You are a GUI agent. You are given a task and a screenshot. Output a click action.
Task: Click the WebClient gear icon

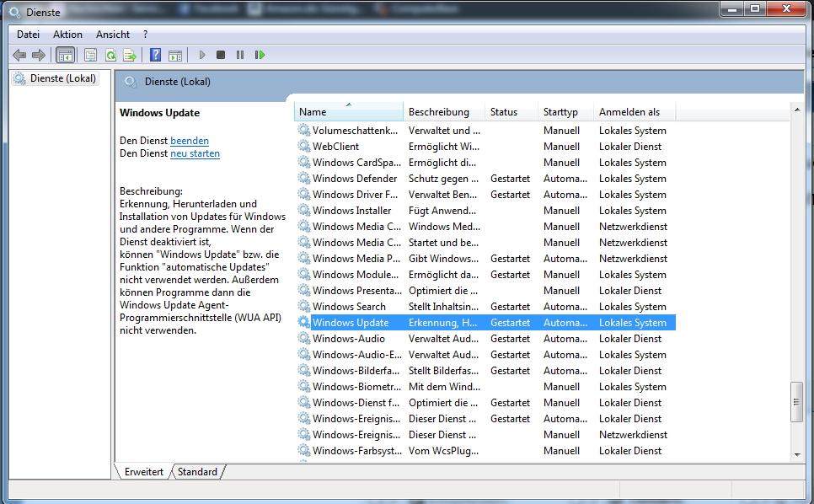point(303,146)
